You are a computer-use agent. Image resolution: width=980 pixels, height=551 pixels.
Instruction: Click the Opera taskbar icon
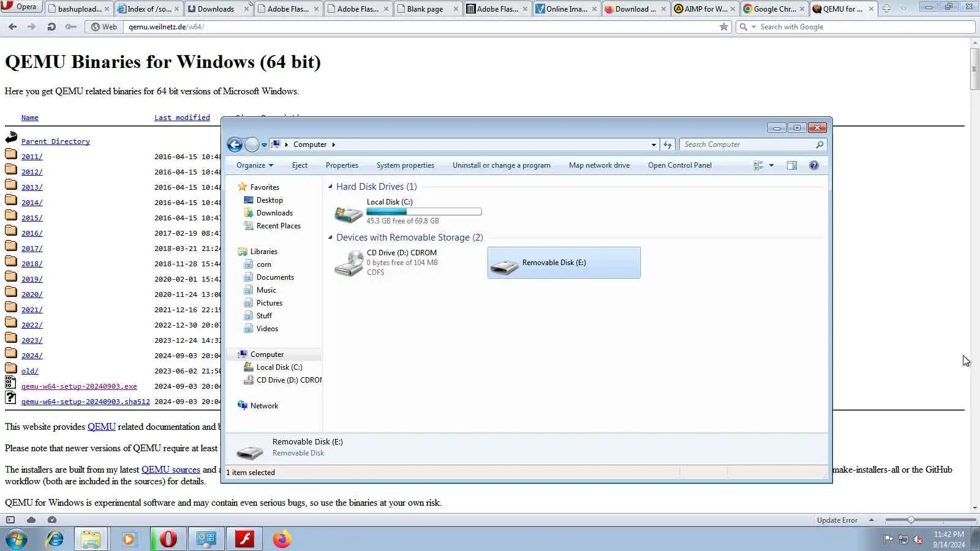click(168, 539)
